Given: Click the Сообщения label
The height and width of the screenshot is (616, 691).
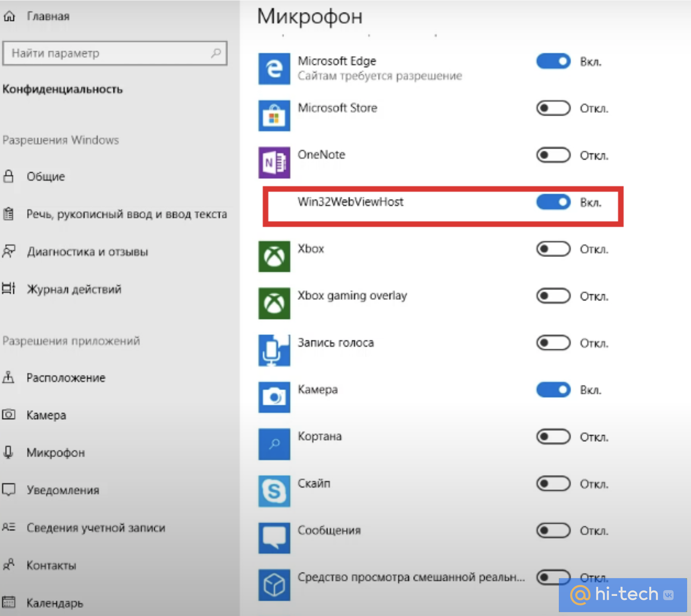Looking at the screenshot, I should pos(329,530).
